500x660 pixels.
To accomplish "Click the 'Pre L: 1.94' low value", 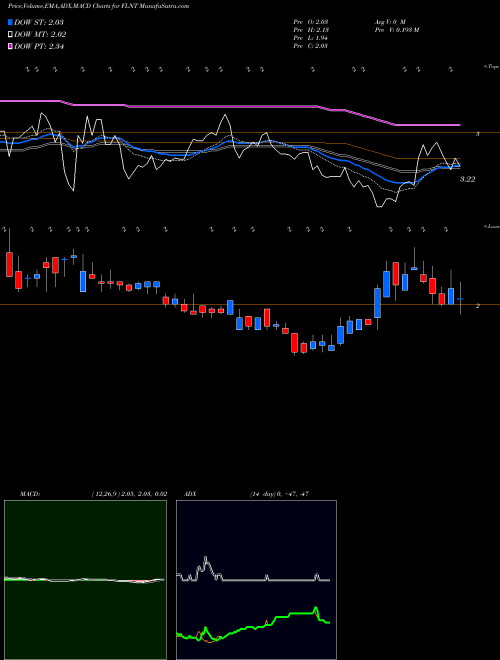I will point(310,38).
